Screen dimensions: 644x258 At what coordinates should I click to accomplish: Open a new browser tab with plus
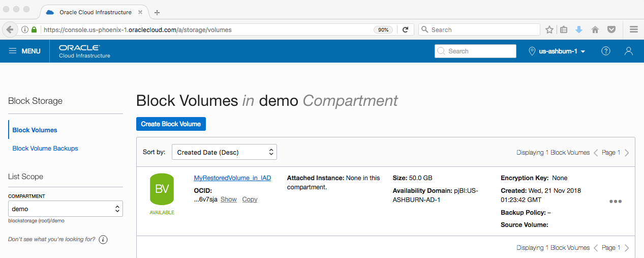[157, 13]
